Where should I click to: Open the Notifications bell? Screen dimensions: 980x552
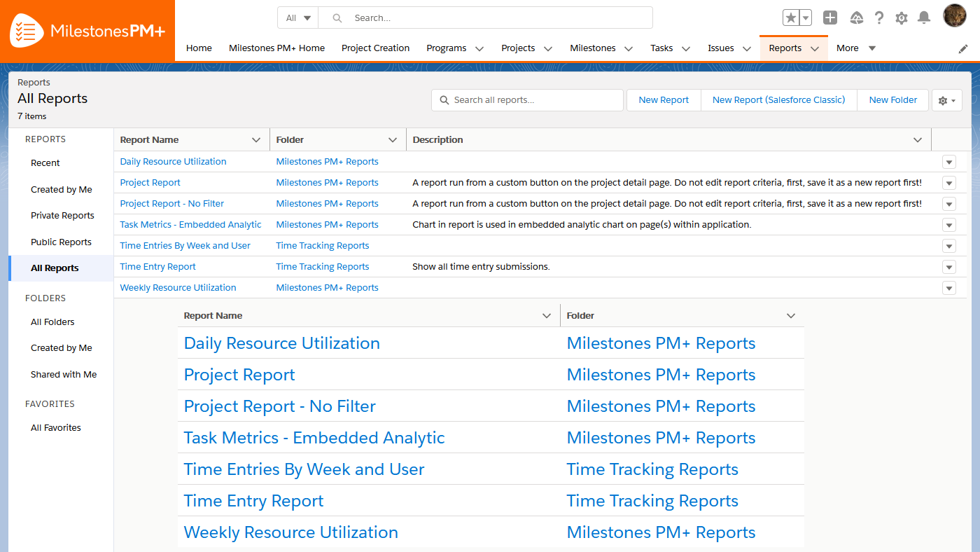click(924, 18)
